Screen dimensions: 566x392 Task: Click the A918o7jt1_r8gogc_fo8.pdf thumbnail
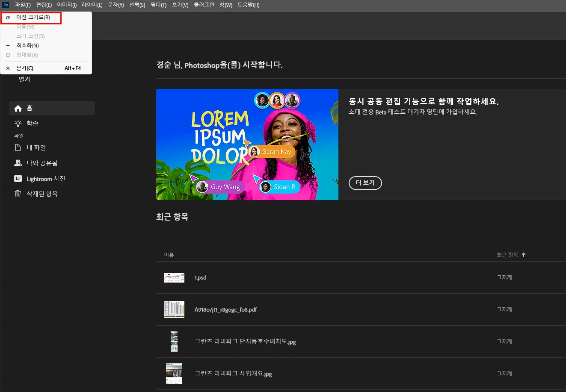coord(174,309)
